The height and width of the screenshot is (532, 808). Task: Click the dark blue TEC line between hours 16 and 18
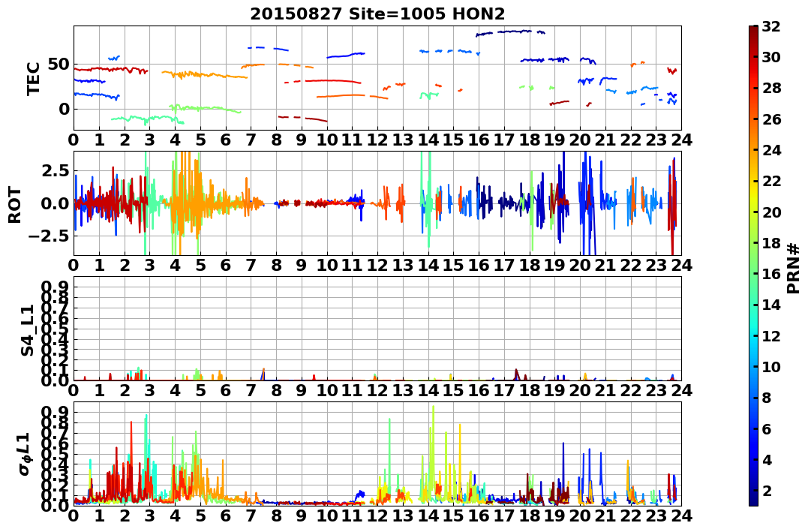coord(510,32)
